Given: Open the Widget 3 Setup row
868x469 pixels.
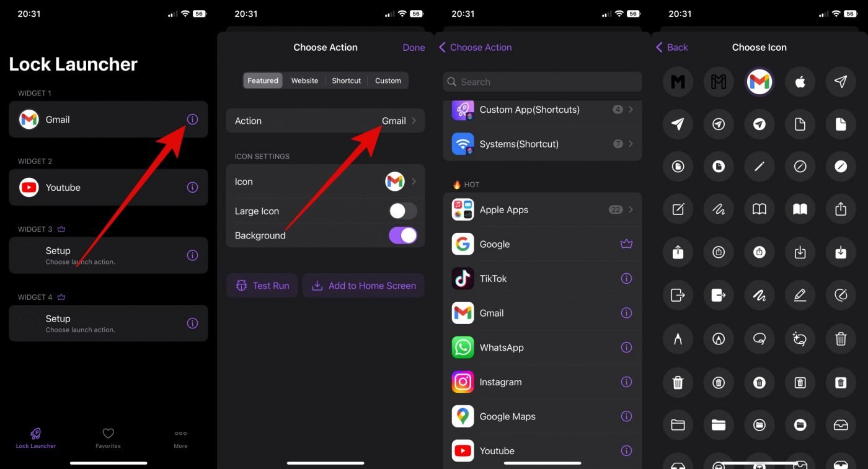Looking at the screenshot, I should pos(108,255).
